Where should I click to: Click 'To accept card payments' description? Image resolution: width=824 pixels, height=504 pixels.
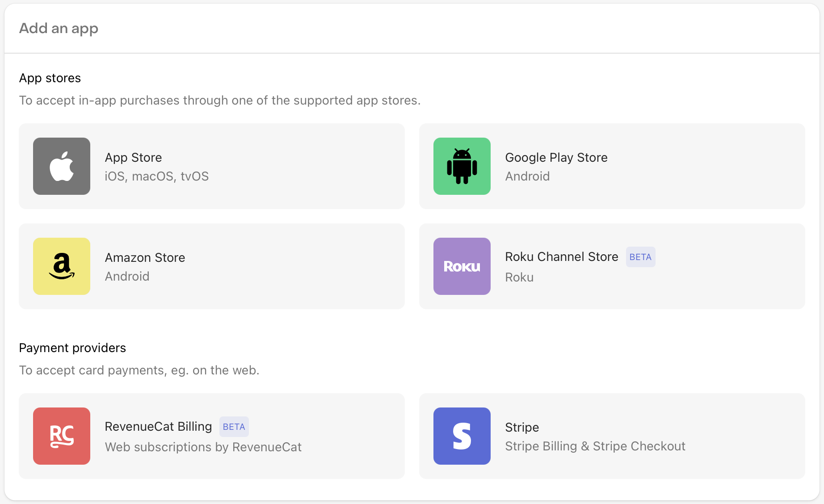pos(139,370)
